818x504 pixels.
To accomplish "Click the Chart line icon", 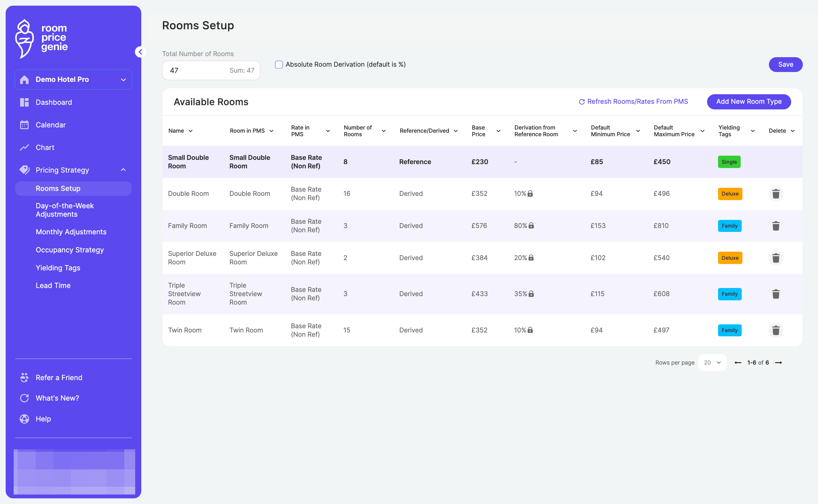I will click(x=24, y=148).
